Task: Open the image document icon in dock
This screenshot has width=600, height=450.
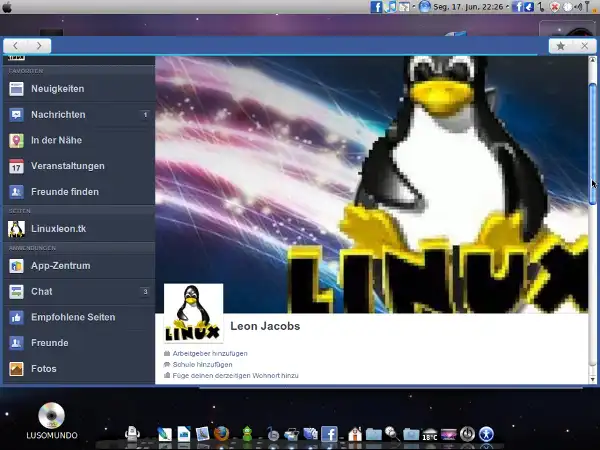Action: [184, 434]
